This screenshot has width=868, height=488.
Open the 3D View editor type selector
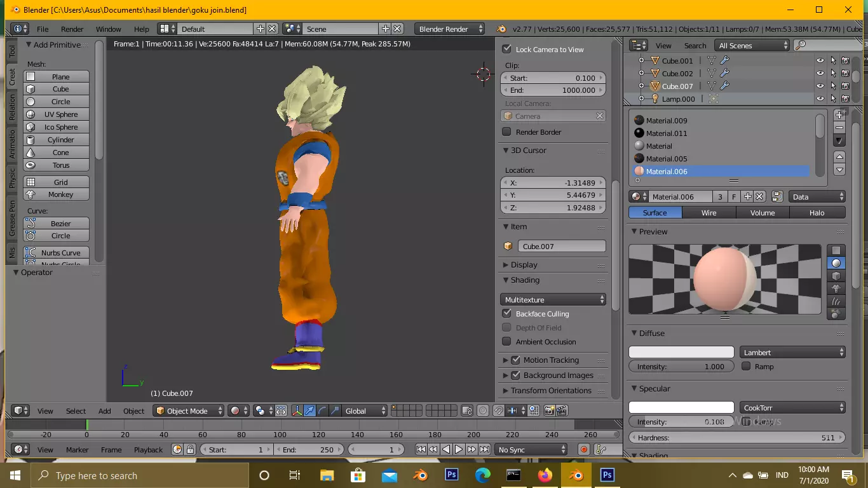[x=22, y=410]
